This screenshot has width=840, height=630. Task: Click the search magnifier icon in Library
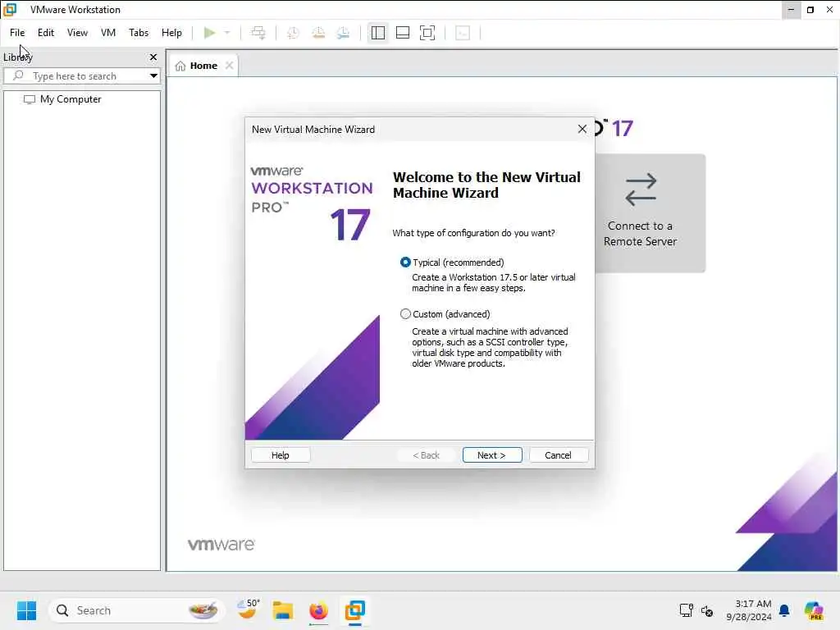pos(18,75)
